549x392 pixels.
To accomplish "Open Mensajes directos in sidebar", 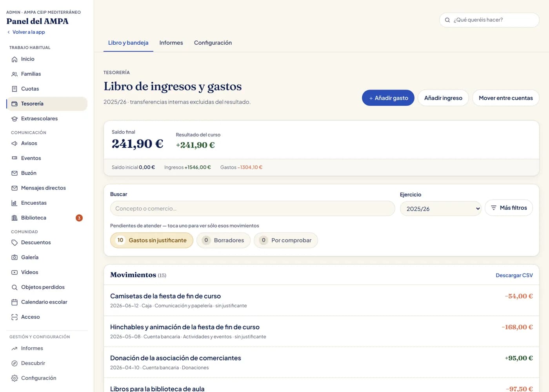I will pos(47,188).
